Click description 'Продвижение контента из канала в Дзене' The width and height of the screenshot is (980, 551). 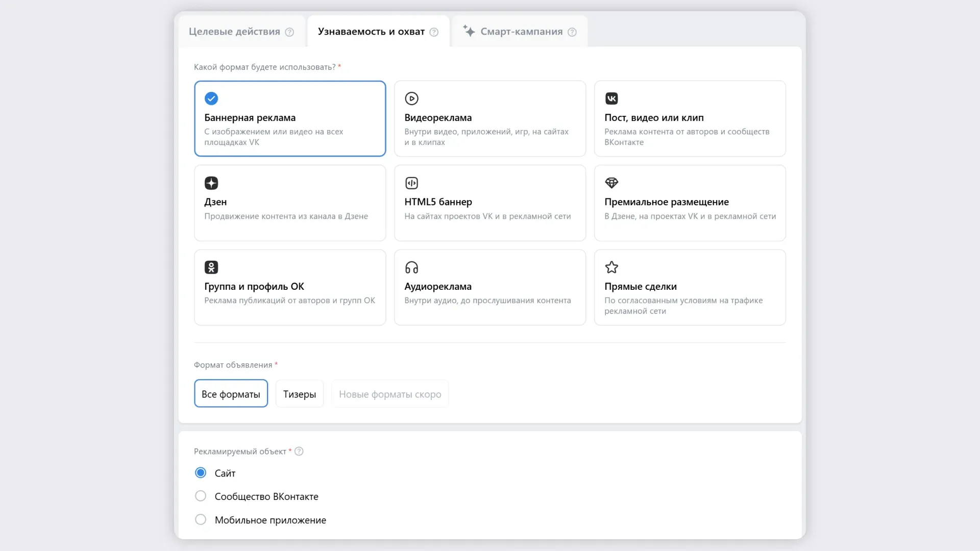(286, 216)
